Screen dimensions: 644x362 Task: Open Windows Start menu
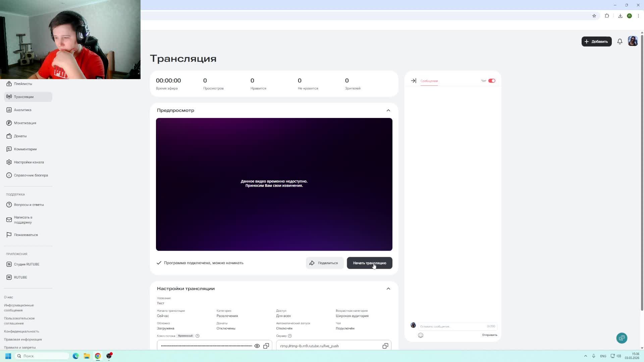[x=8, y=356]
